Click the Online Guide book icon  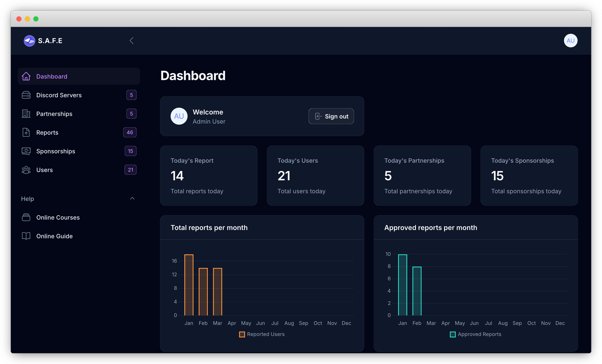(x=26, y=236)
